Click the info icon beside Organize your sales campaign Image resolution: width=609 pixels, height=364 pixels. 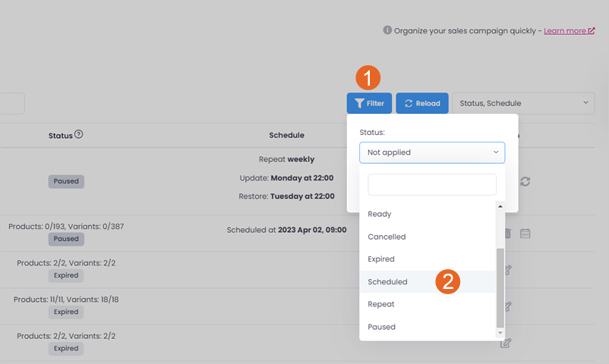click(387, 30)
